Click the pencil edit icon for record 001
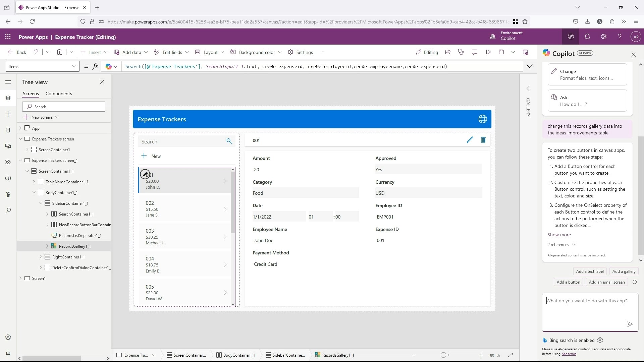This screenshot has height=362, width=644. [470, 140]
